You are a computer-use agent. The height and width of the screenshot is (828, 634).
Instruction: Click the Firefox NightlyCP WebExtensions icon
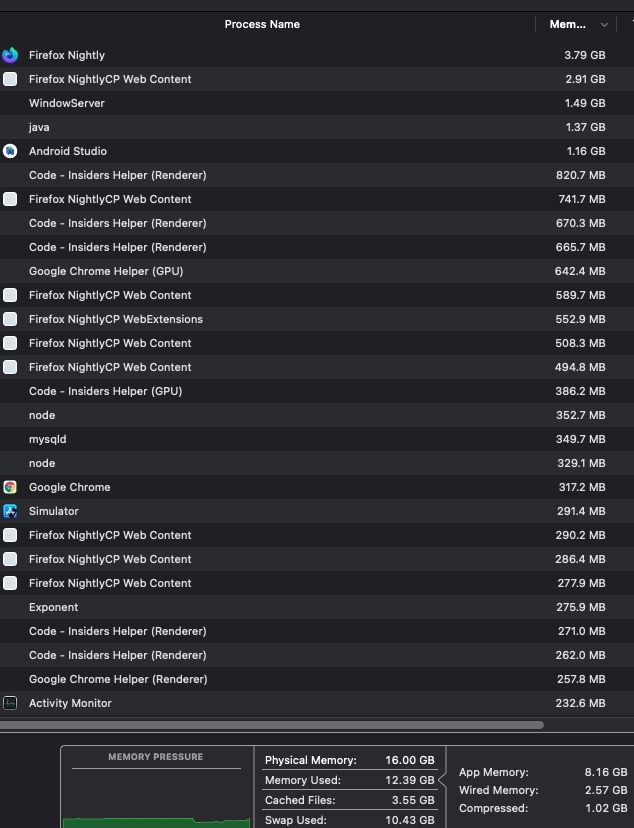click(x=10, y=319)
